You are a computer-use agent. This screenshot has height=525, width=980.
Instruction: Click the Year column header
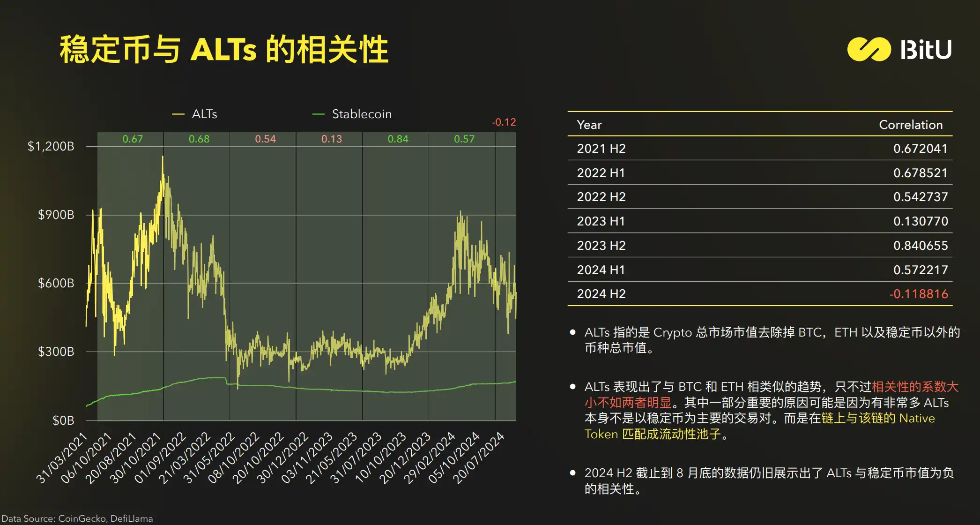(x=589, y=125)
